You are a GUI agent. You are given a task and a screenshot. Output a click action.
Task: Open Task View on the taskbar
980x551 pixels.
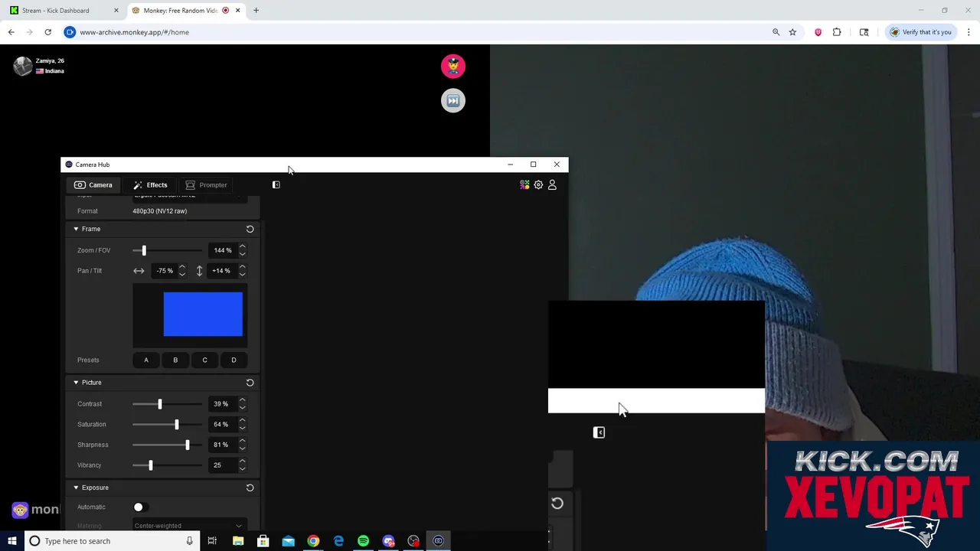pos(212,541)
